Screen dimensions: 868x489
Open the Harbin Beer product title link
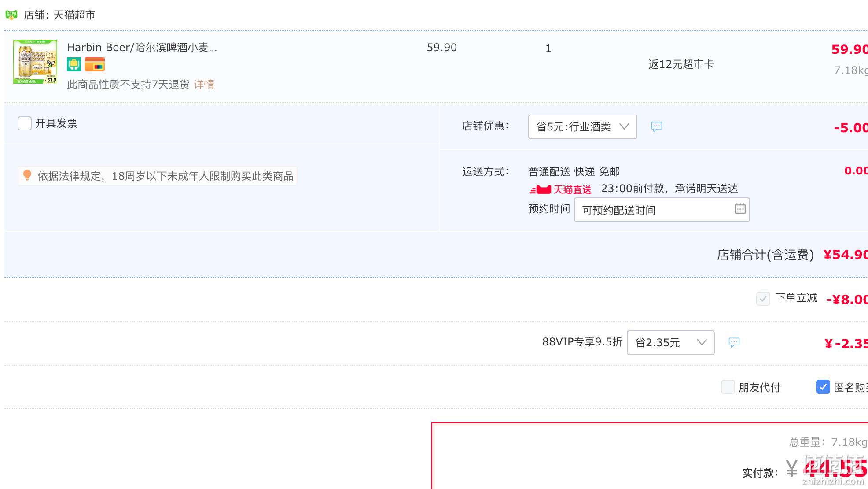[142, 48]
